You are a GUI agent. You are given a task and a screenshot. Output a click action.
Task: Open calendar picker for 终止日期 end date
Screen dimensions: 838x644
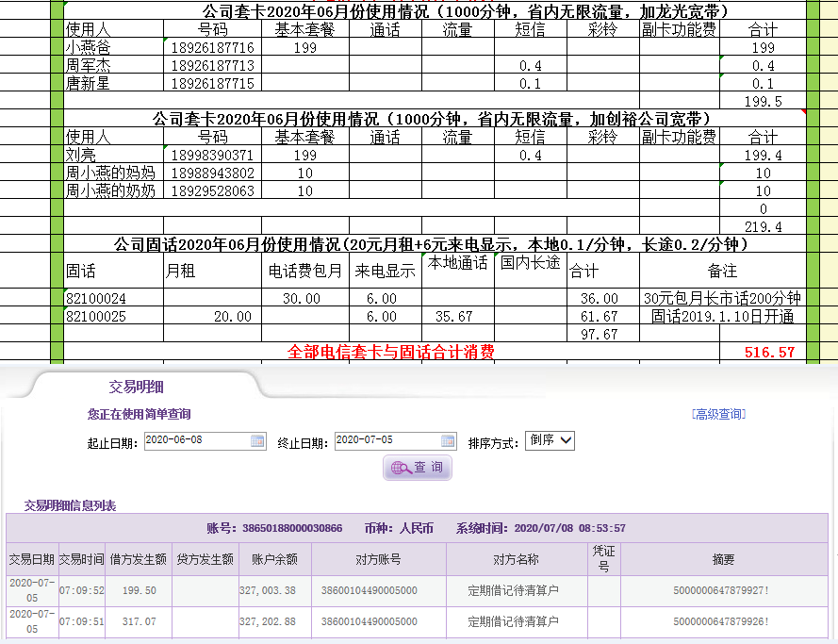[x=448, y=441]
